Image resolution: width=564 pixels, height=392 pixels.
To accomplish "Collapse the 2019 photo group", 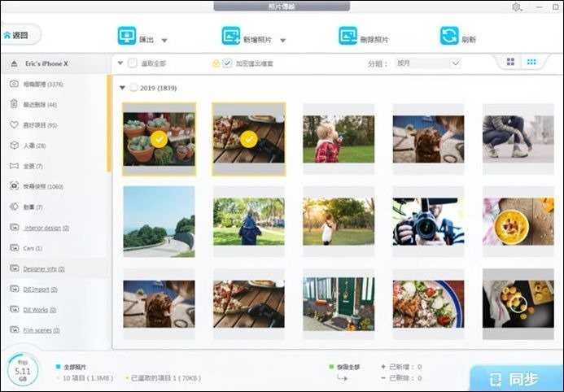I will click(123, 88).
